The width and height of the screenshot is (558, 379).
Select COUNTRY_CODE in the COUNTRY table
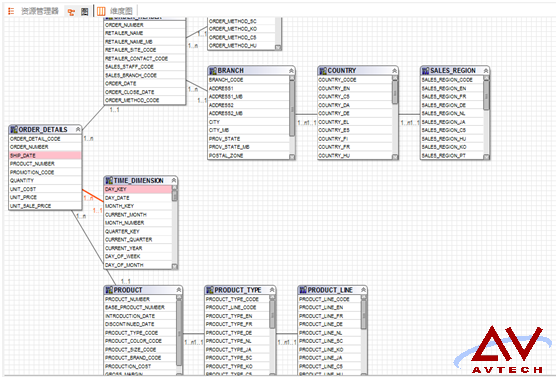pyautogui.click(x=355, y=80)
